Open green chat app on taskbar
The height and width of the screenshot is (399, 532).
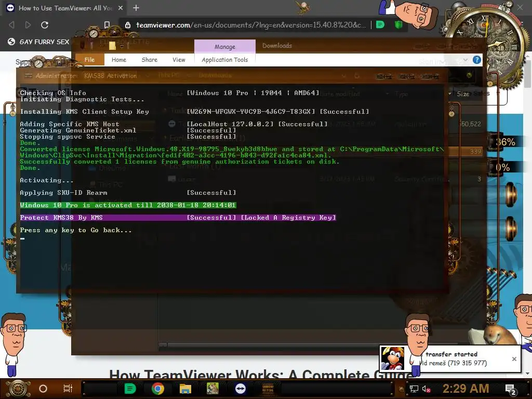point(130,389)
